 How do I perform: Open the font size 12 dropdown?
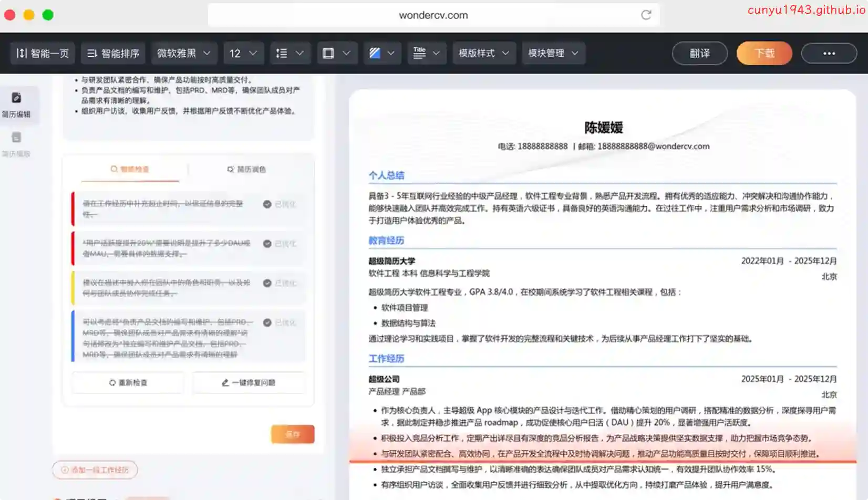click(243, 53)
